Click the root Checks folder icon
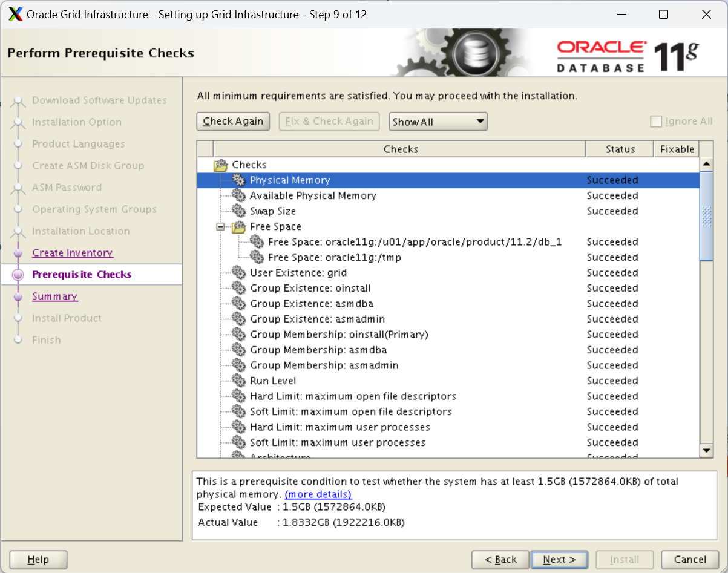This screenshot has height=573, width=728. 220,165
